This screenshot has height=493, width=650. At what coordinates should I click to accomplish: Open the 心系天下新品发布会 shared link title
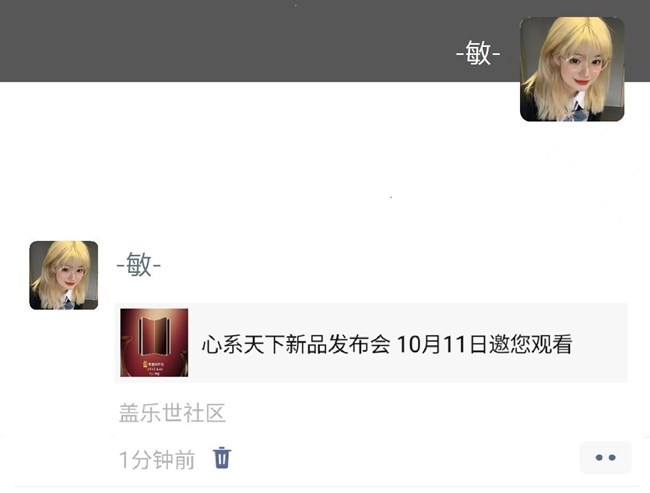coord(296,344)
